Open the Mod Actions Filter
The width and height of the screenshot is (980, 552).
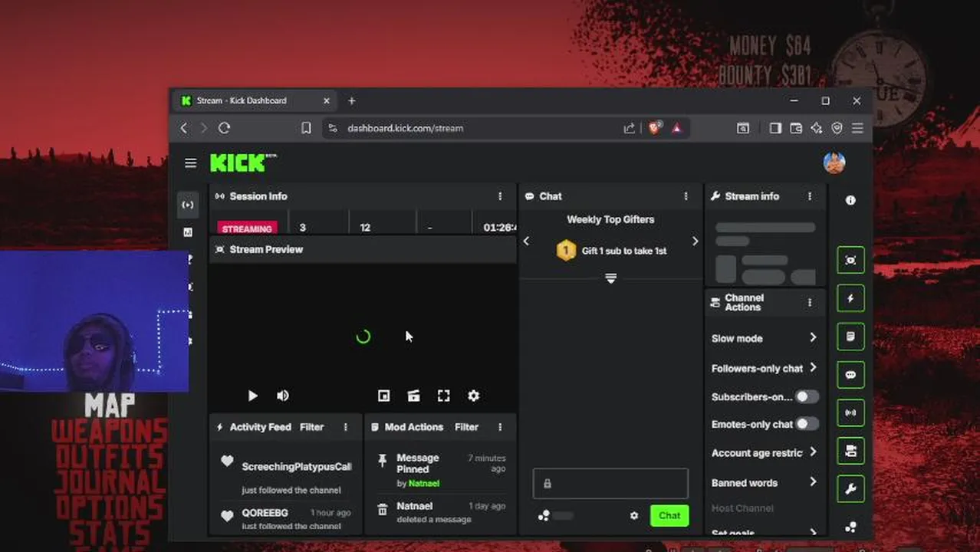[x=466, y=427]
